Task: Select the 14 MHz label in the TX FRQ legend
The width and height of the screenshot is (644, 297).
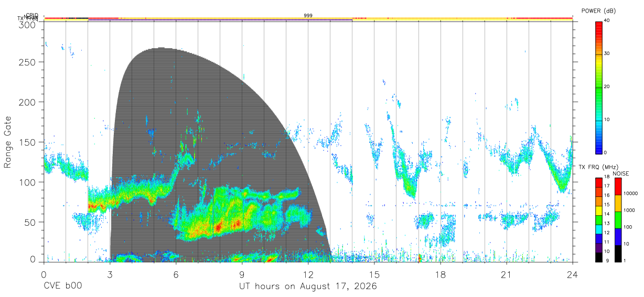Action: coord(607,214)
